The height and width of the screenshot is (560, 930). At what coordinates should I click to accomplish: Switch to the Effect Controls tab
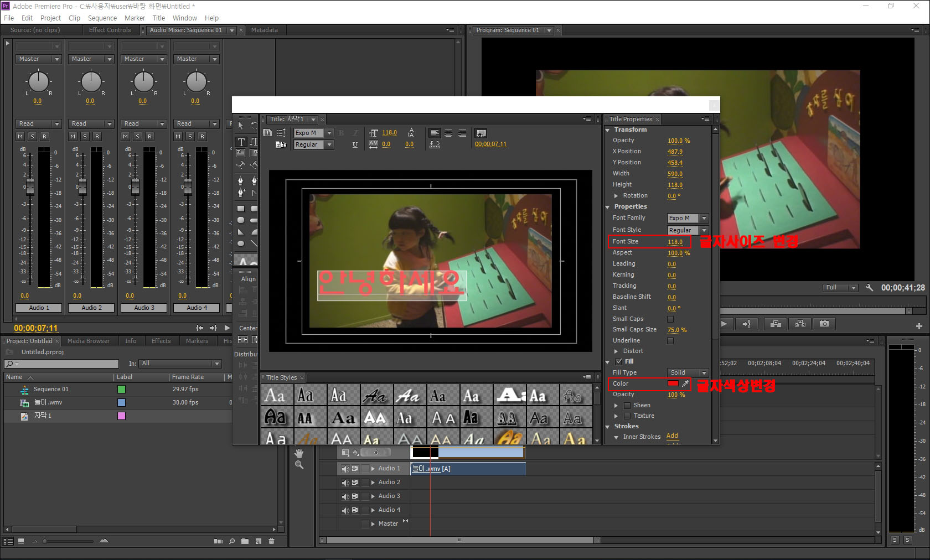[x=110, y=30]
